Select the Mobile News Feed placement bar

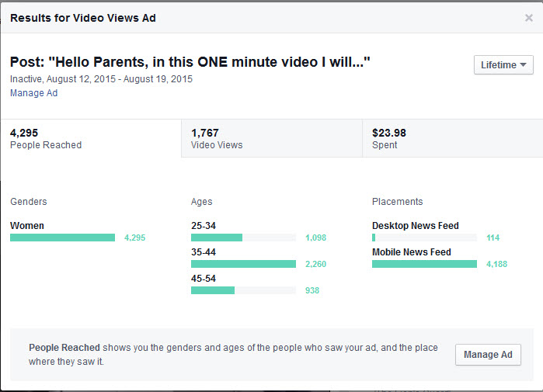pos(424,264)
